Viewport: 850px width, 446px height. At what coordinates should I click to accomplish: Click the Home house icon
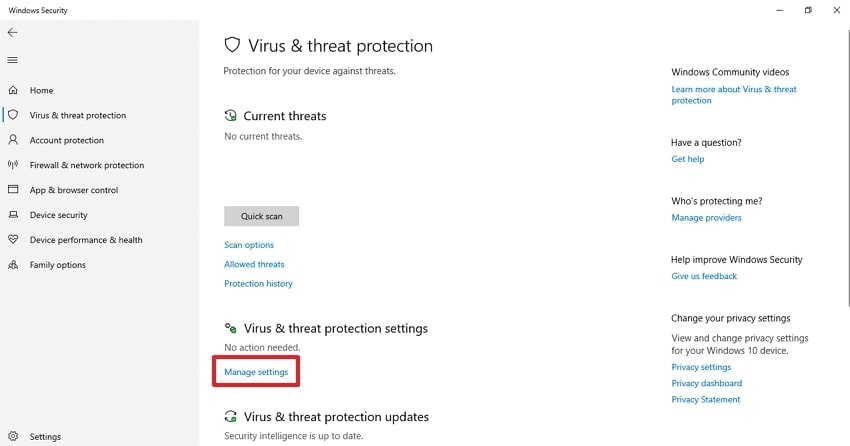click(13, 90)
